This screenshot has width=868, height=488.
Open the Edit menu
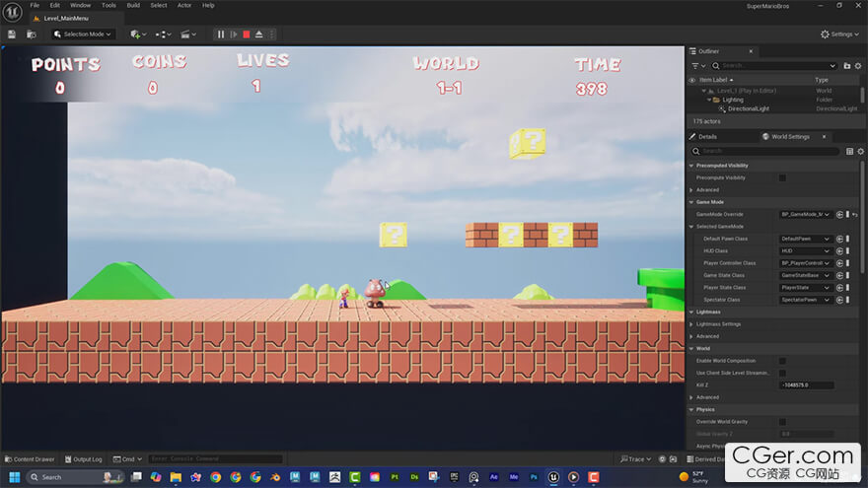(x=55, y=6)
